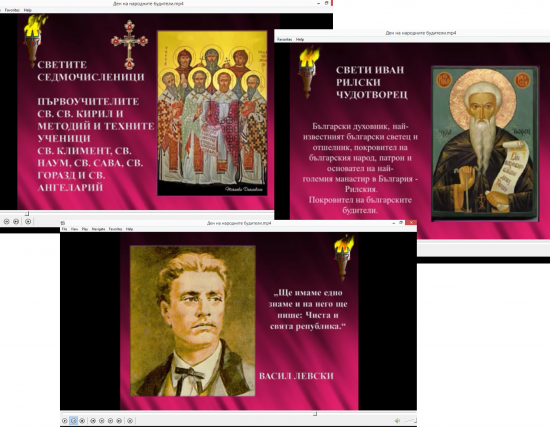Image resolution: width=550 pixels, height=427 pixels.
Task: Click the 'СВЕТИТЕ СЕДМОЧИСЛЕНИЦИ' heading text
Action: (91, 71)
